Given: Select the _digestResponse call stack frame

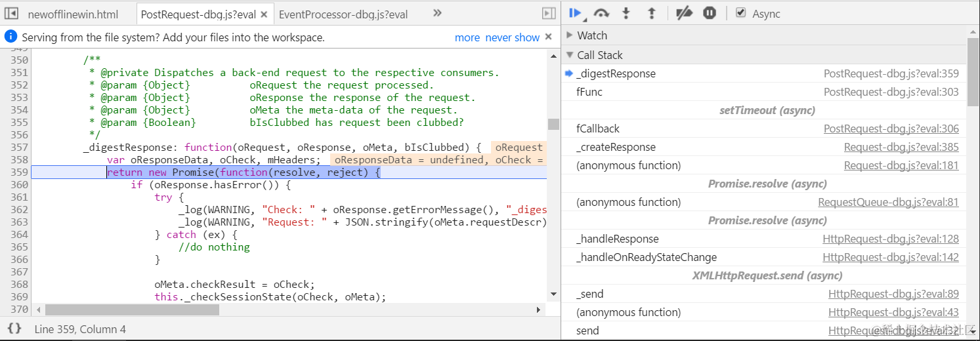Looking at the screenshot, I should pyautogui.click(x=765, y=73).
